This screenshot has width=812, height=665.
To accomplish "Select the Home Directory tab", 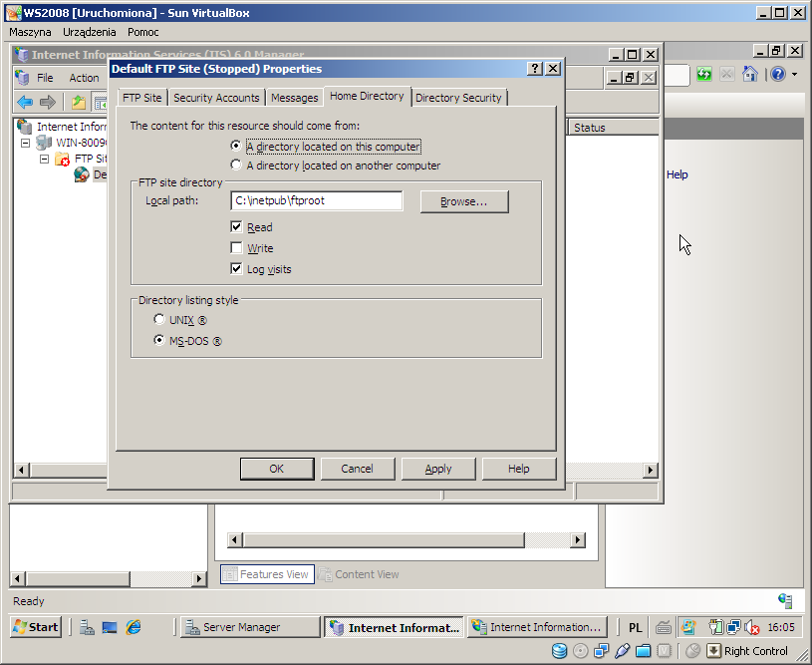I will pos(368,96).
